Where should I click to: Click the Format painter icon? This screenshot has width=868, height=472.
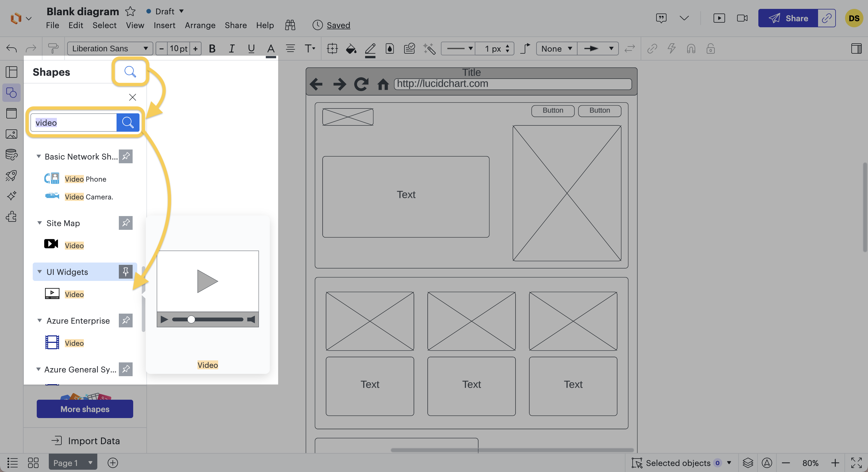(53, 49)
